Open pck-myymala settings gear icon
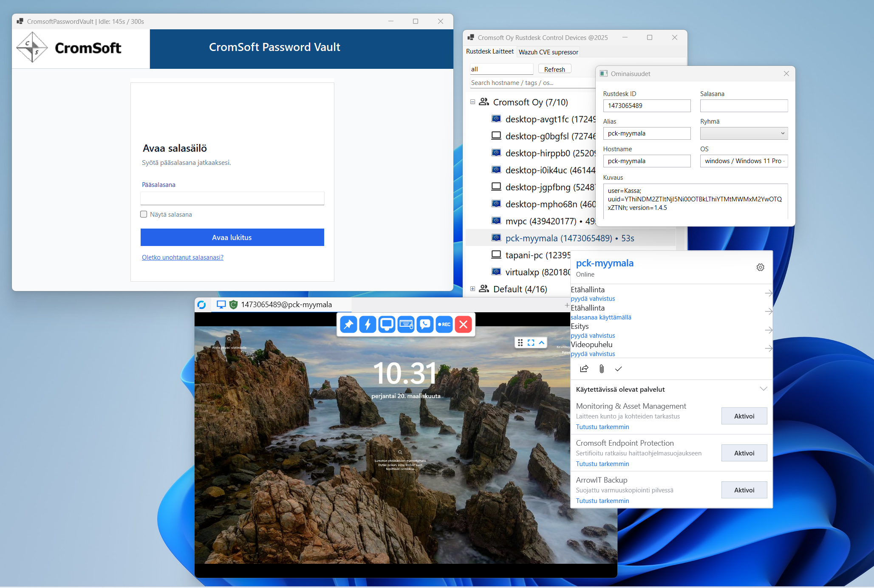The image size is (874, 588). tap(760, 267)
